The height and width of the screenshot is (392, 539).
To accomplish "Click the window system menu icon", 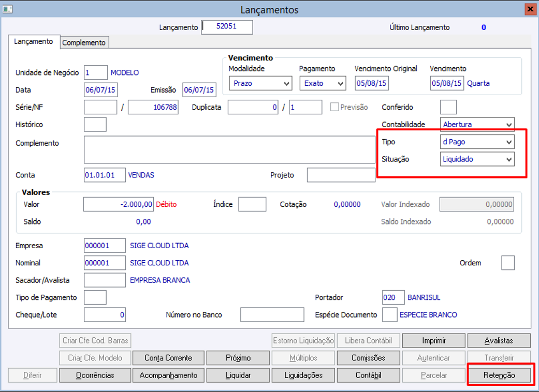I will tap(7, 9).
